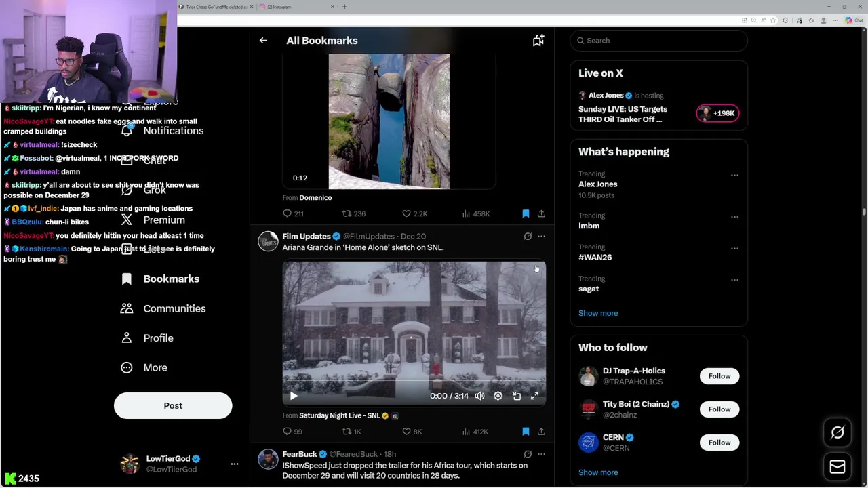Reply to the Domenico video post
Image resolution: width=868 pixels, height=488 pixels.
[293, 213]
